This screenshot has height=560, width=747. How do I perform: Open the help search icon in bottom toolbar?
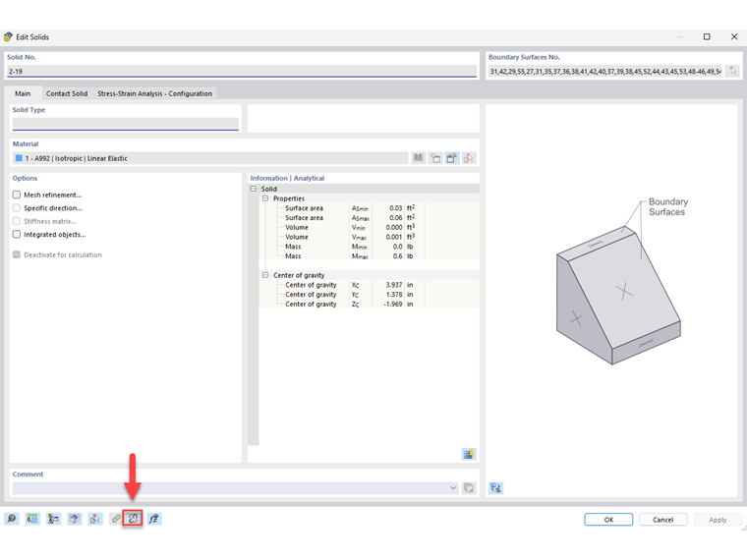pyautogui.click(x=12, y=519)
